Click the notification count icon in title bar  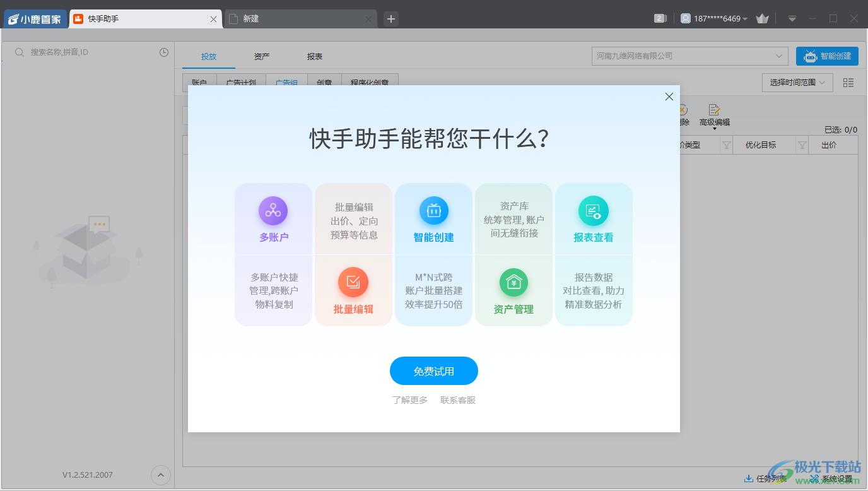pos(660,18)
